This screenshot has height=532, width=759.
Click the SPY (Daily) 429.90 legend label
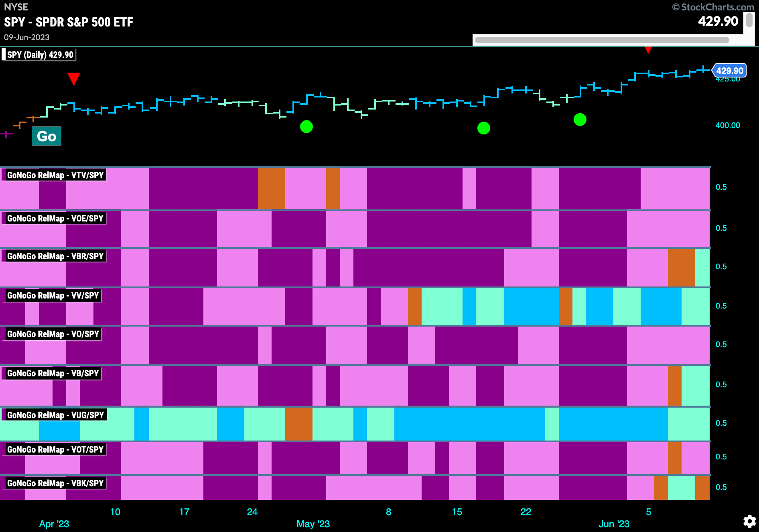(39, 55)
